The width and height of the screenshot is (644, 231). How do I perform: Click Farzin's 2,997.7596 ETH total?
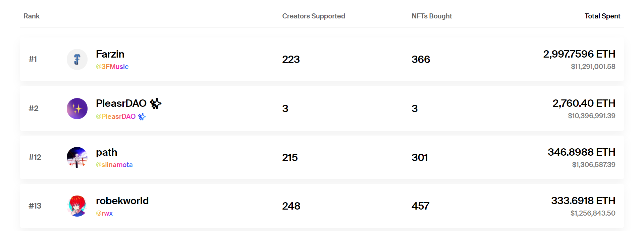[x=579, y=54]
